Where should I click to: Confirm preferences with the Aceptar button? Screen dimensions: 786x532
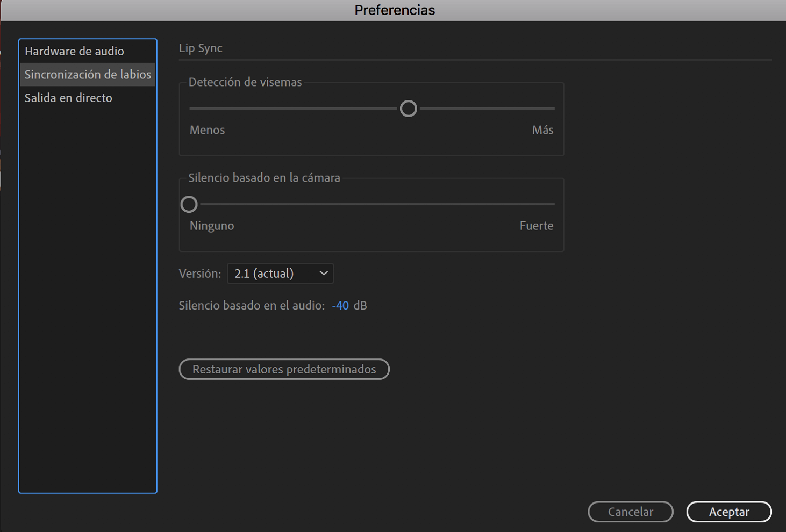(729, 512)
